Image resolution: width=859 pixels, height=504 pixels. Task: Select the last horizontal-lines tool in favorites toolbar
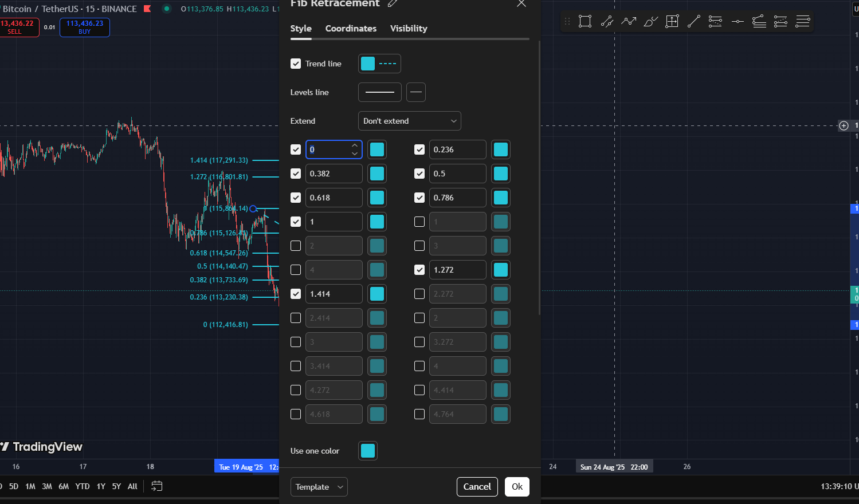(803, 22)
